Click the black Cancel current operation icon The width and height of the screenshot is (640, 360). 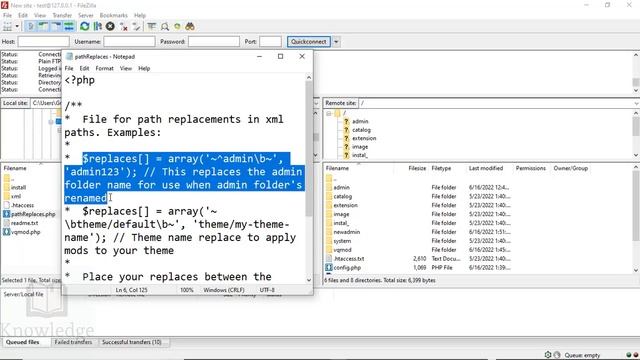(110, 27)
